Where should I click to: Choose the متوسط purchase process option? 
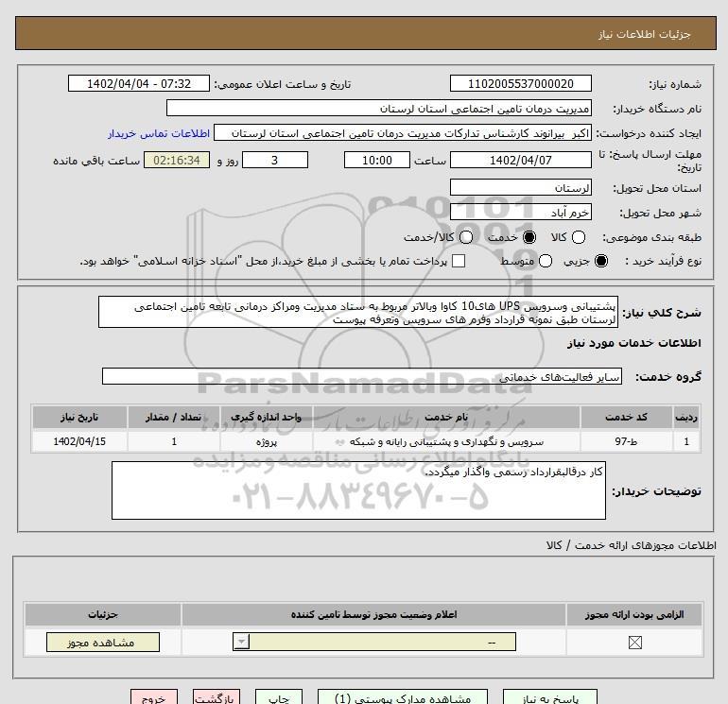point(546,261)
